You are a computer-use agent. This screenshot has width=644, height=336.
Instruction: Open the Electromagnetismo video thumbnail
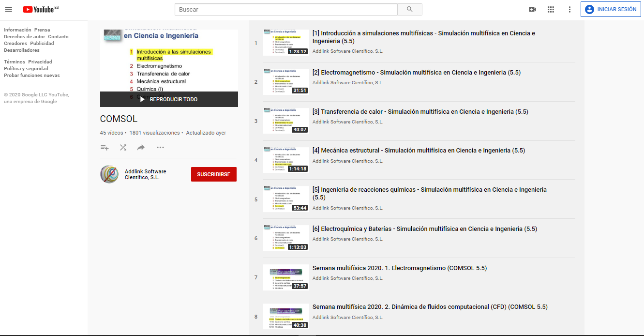coord(285,82)
